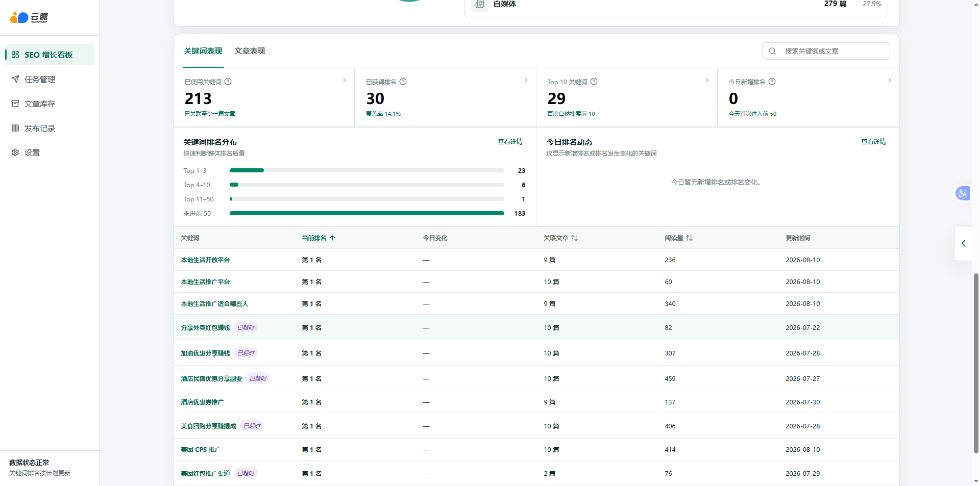Open keyword 美团 CPS 推广
This screenshot has height=486, width=980.
click(x=201, y=450)
